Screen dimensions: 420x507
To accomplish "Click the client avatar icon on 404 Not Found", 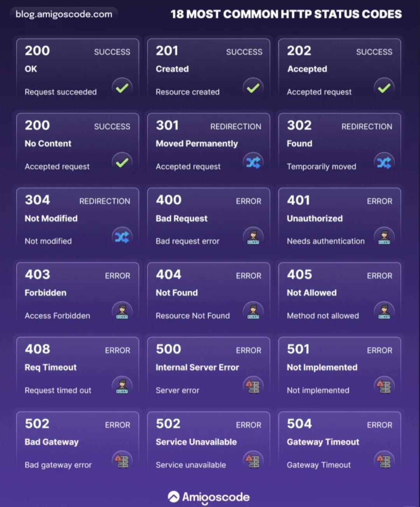I will click(253, 312).
